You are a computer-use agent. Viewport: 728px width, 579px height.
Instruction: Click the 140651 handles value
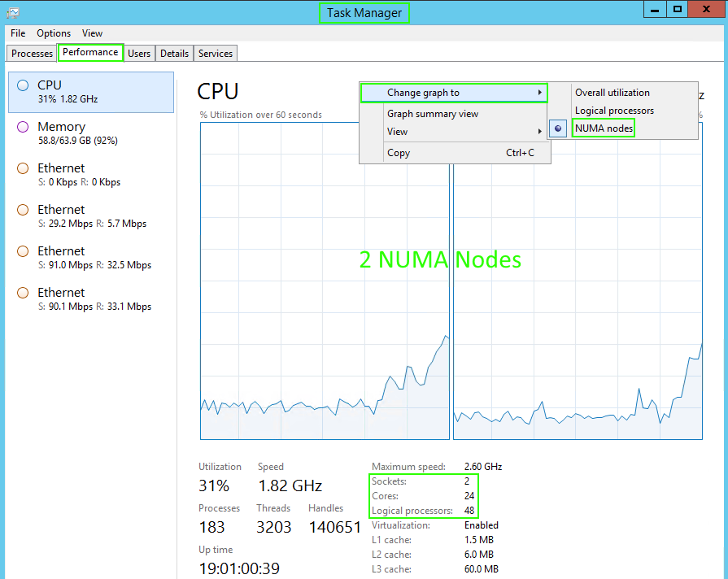tap(335, 528)
